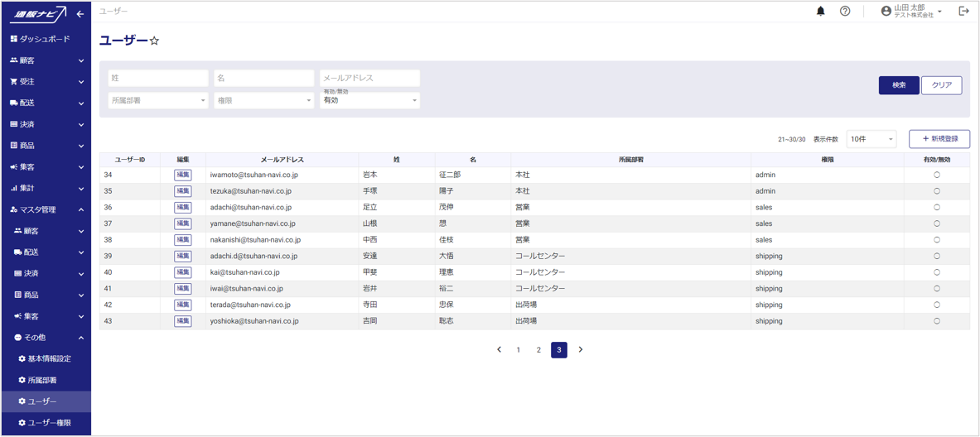This screenshot has height=437, width=980.
Task: Go to page 2 of results
Action: point(538,350)
